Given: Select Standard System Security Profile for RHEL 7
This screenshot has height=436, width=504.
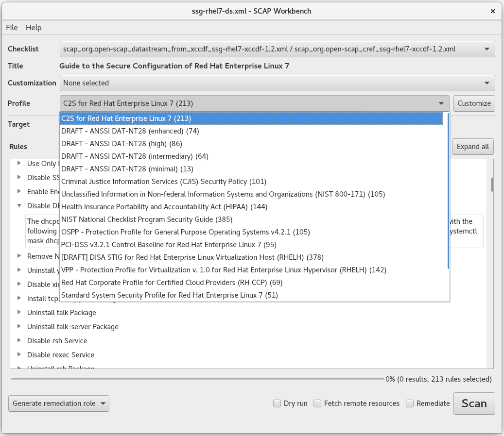Looking at the screenshot, I should click(170, 295).
